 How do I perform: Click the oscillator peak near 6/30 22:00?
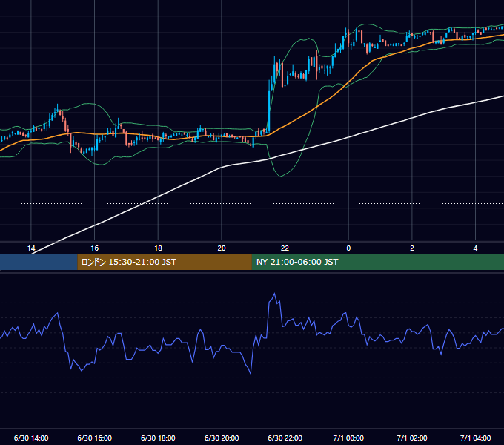274,294
